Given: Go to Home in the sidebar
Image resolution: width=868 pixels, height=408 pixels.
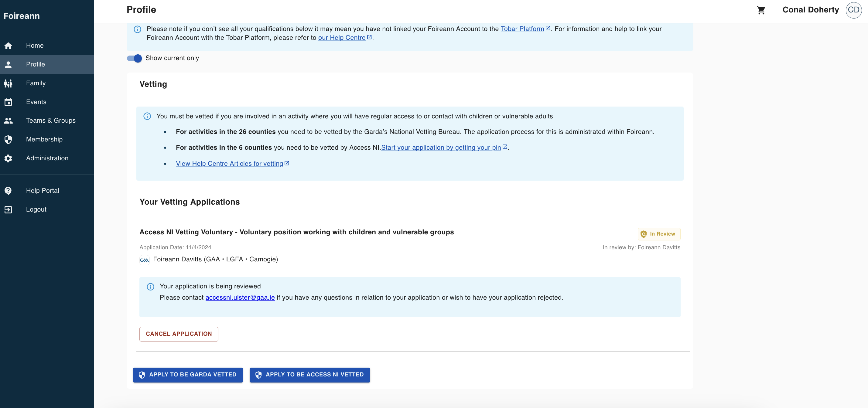Looking at the screenshot, I should [x=47, y=46].
